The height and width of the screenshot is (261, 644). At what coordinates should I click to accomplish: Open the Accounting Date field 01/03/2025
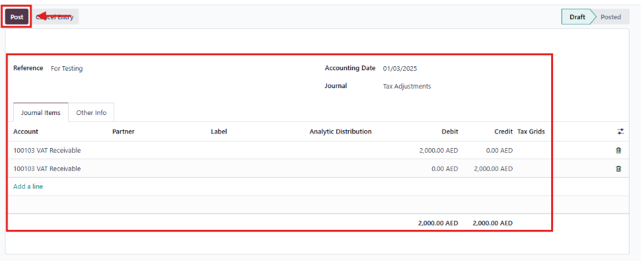click(400, 69)
